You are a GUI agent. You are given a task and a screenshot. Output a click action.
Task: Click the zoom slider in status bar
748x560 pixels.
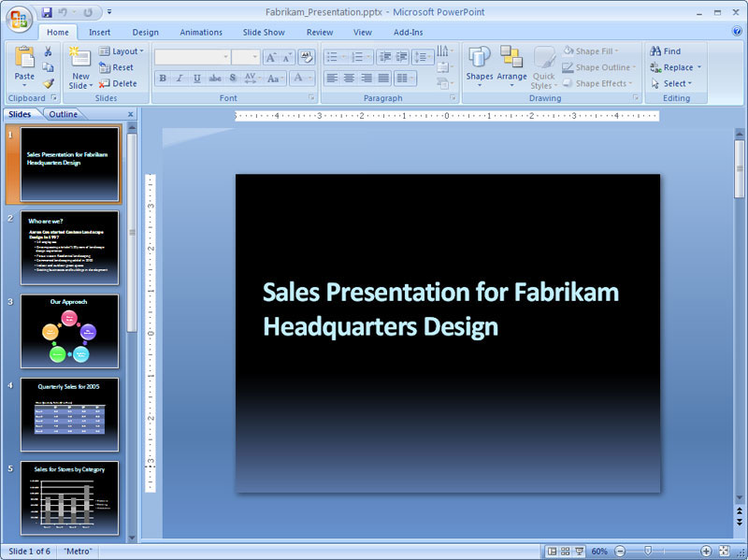pos(647,552)
